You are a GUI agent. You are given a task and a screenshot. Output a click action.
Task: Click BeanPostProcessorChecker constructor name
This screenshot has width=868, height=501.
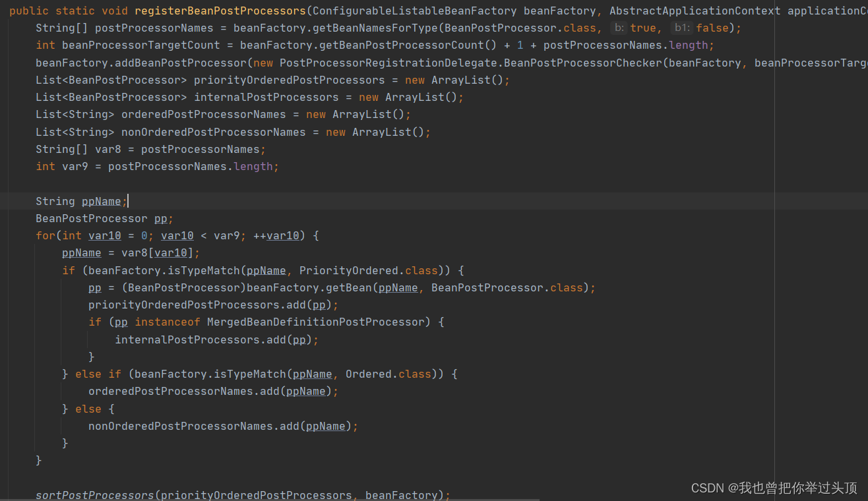tap(583, 63)
